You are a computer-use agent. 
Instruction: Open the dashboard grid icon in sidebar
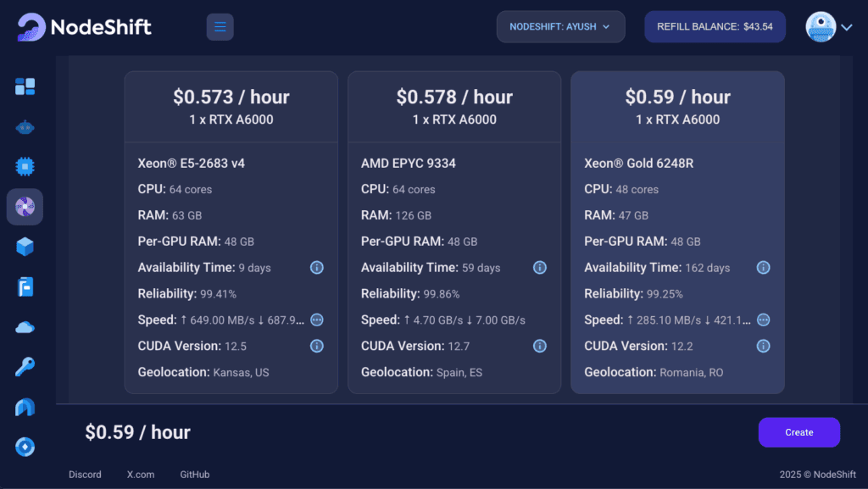[25, 86]
